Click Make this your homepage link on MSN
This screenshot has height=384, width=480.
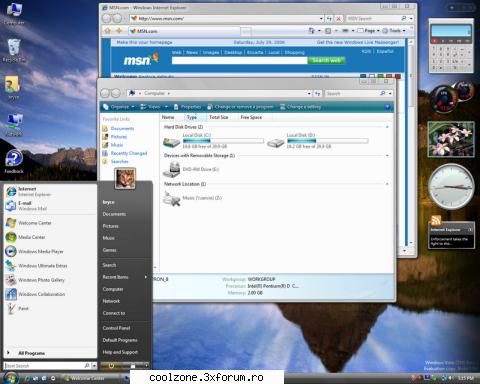click(145, 43)
